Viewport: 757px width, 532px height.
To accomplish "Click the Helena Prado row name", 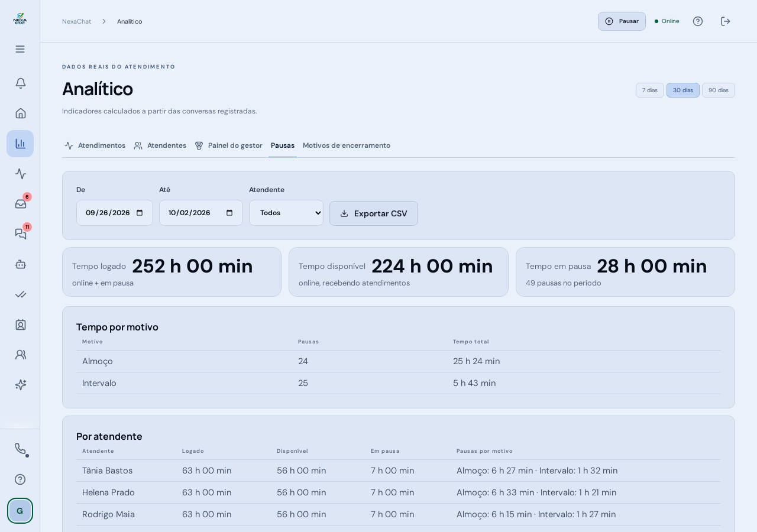I will [108, 492].
